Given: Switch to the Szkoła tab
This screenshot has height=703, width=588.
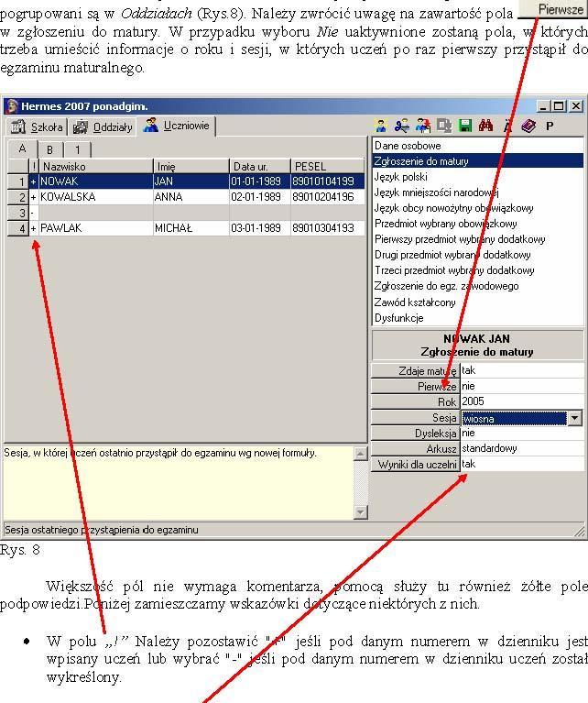Looking at the screenshot, I should [x=38, y=127].
